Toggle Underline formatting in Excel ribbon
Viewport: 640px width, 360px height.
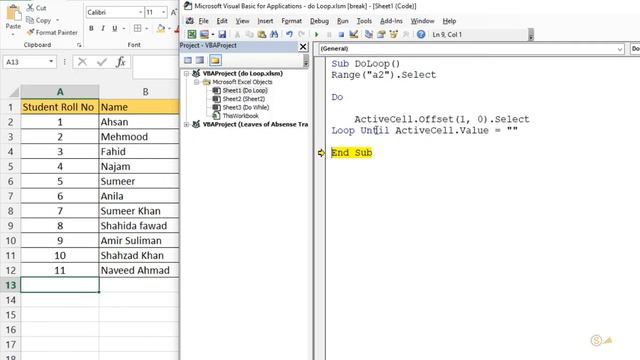115,28
